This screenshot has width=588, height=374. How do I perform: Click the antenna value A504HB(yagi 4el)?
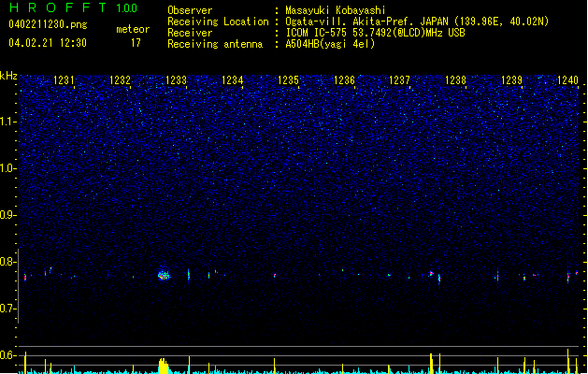330,44
